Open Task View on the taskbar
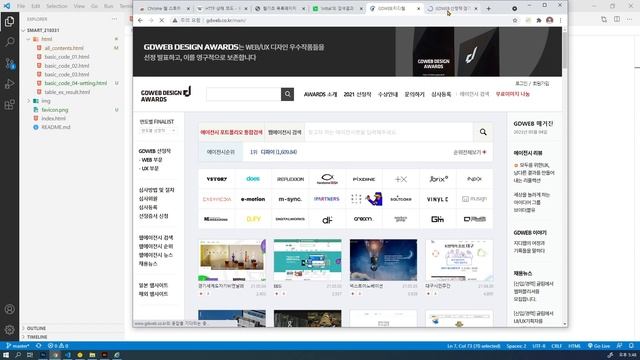The width and height of the screenshot is (640, 360). (x=30, y=355)
